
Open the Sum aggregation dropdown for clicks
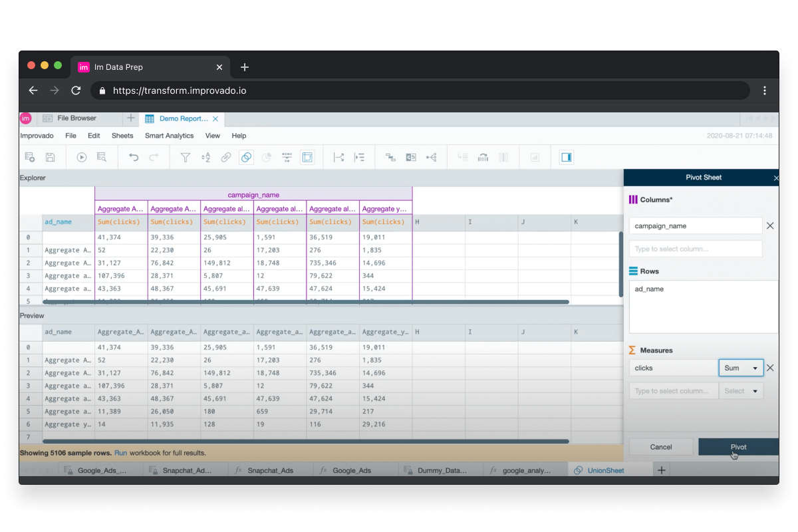[x=741, y=368]
